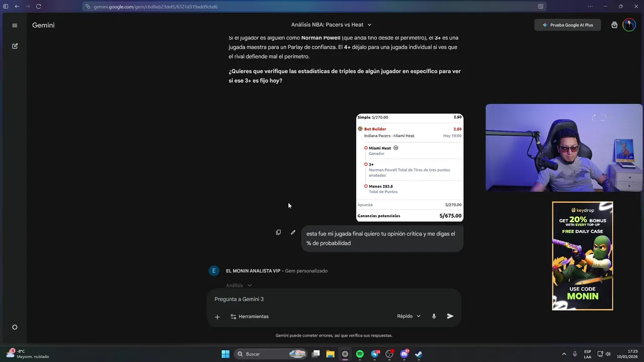Screen dimensions: 644x362
Task: Copy the user prompt text
Action: tap(278, 232)
